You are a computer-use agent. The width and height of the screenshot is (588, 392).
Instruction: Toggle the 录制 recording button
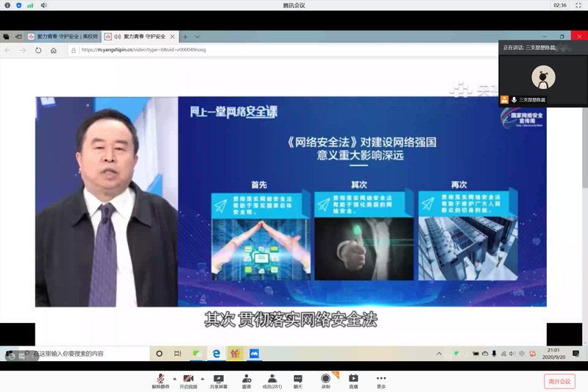(x=325, y=381)
